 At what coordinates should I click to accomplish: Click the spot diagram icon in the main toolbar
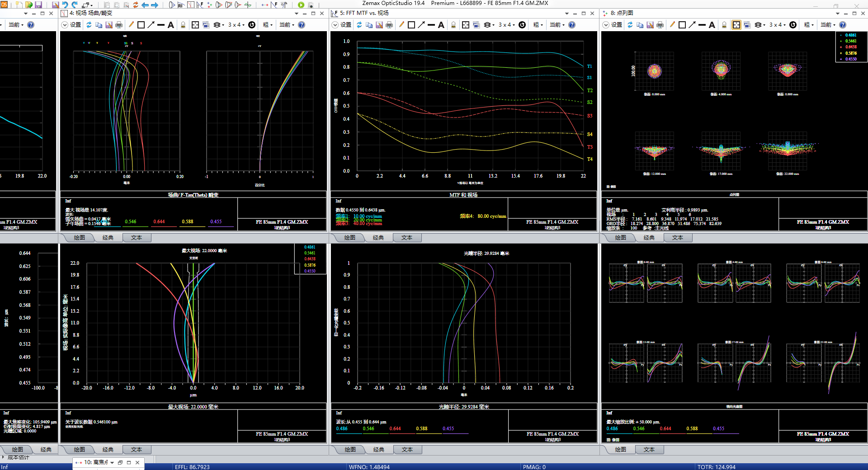coord(209,5)
